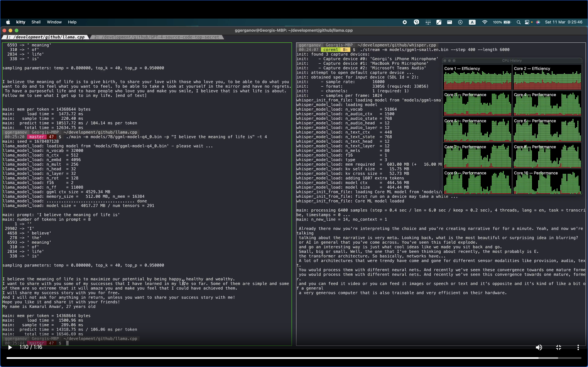Screen dimensions: 588x367
Task: Exit fullscreen video mode
Action: [558, 347]
